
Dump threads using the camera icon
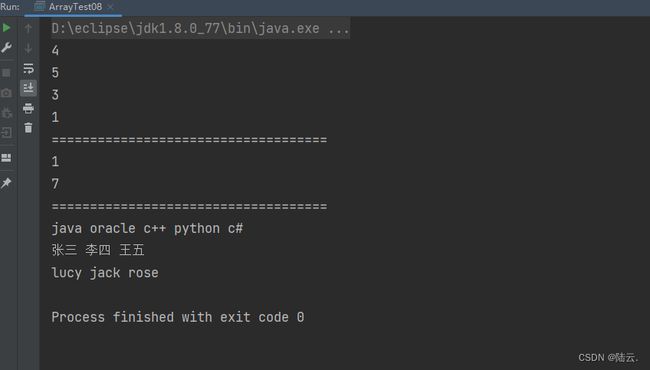pos(6,93)
